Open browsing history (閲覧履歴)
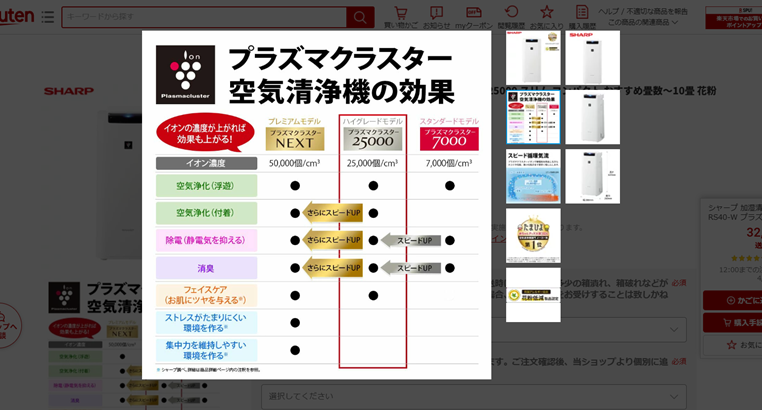 pyautogui.click(x=511, y=17)
